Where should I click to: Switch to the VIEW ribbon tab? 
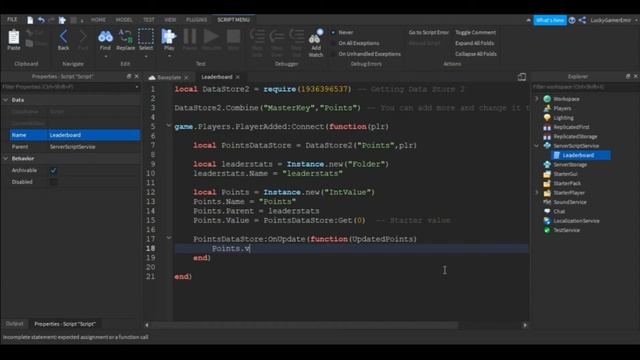pyautogui.click(x=170, y=20)
